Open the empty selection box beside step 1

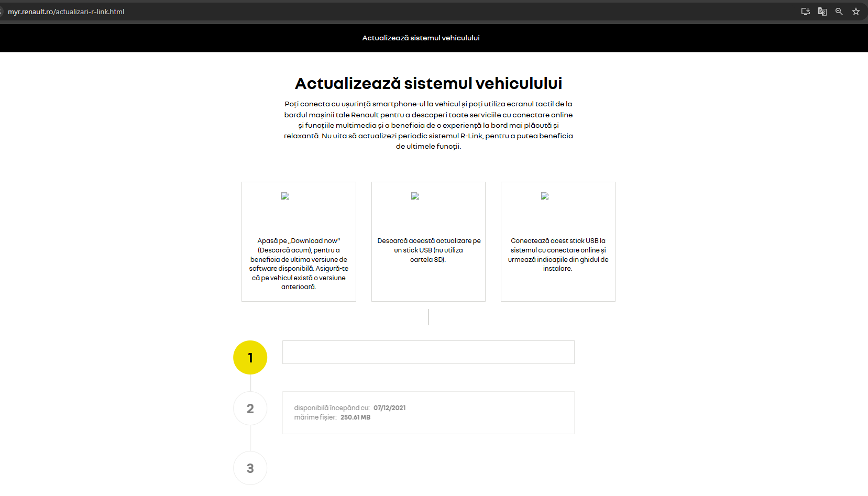pos(428,352)
